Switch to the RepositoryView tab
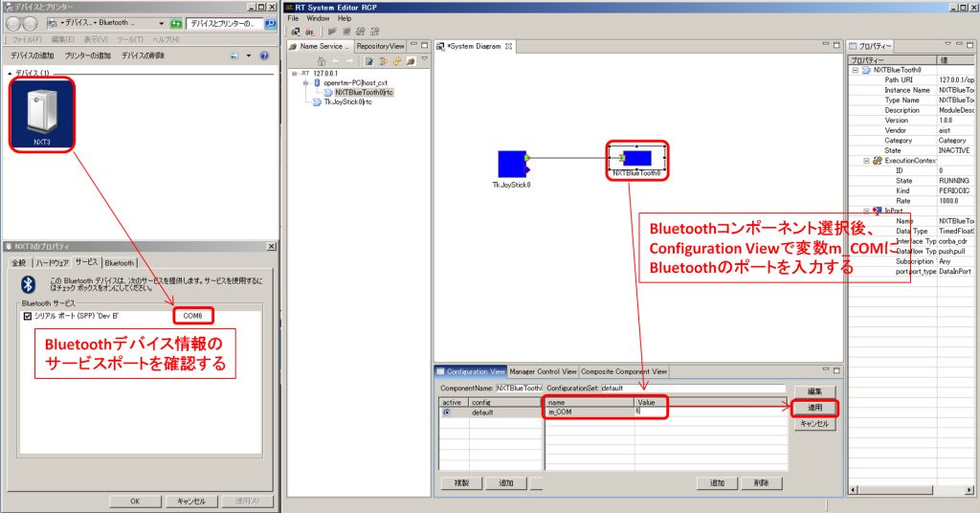Screen dimensions: 980x513 click(x=380, y=46)
